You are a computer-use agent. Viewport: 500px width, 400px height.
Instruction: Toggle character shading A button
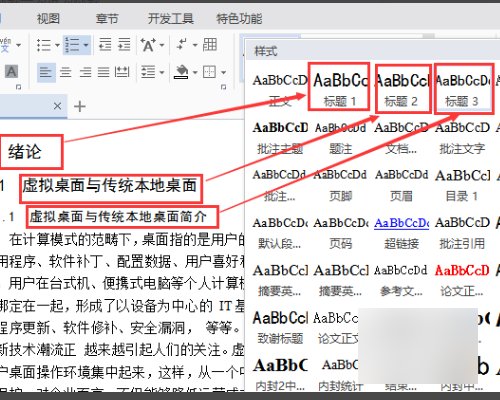click(11, 71)
